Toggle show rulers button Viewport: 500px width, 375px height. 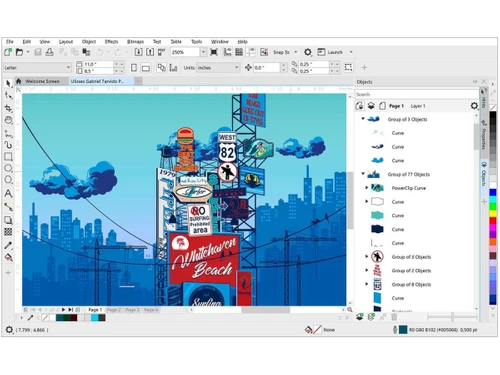tap(228, 52)
